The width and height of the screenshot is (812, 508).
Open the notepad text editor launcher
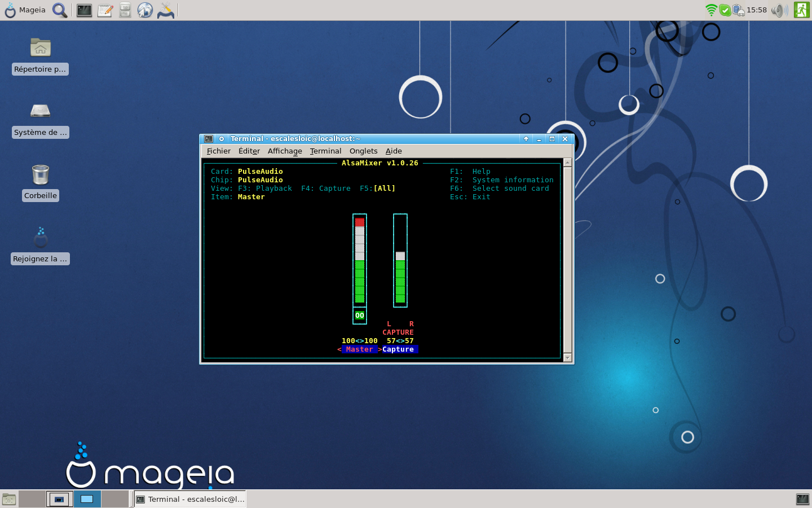105,10
